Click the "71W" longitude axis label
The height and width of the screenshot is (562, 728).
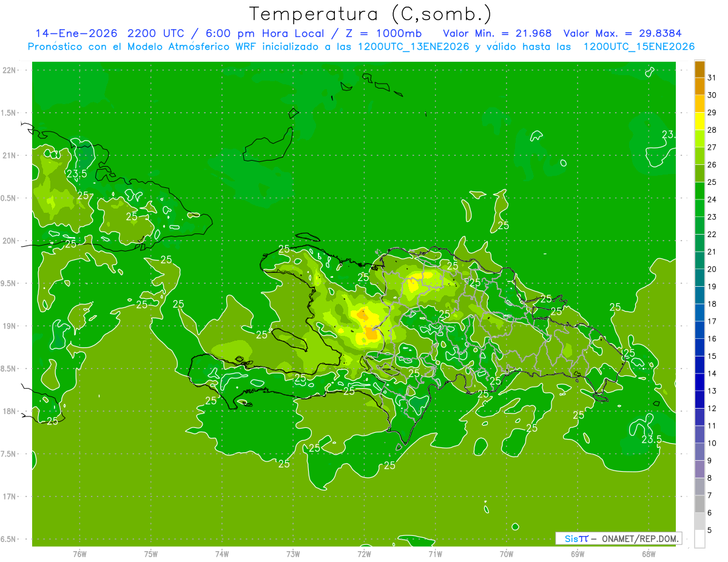click(x=435, y=554)
